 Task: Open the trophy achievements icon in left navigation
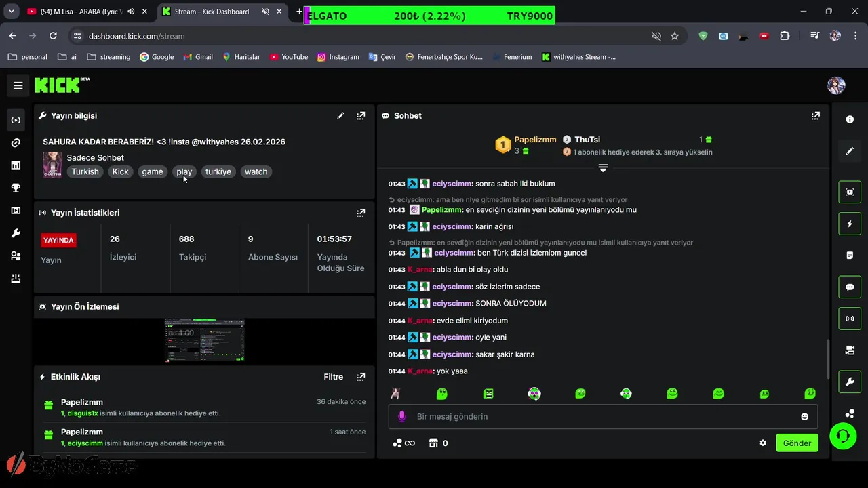point(16,188)
